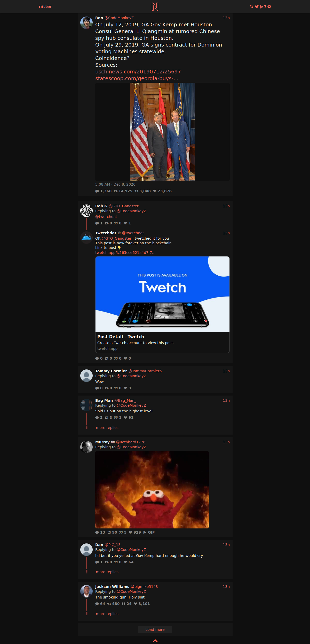
Task: Open Bag Man's avatar
Action: (x=86, y=405)
